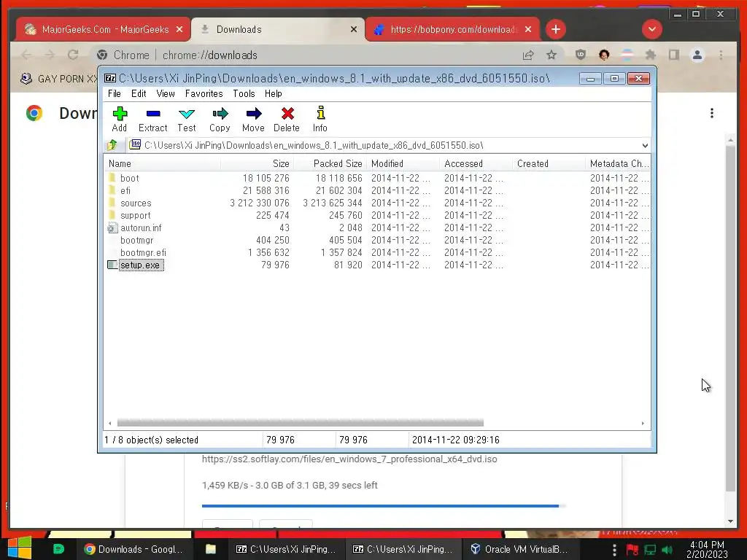Switch to the MajorGeeks.Com tab
Viewport: 747px width, 560px height.
pyautogui.click(x=103, y=29)
